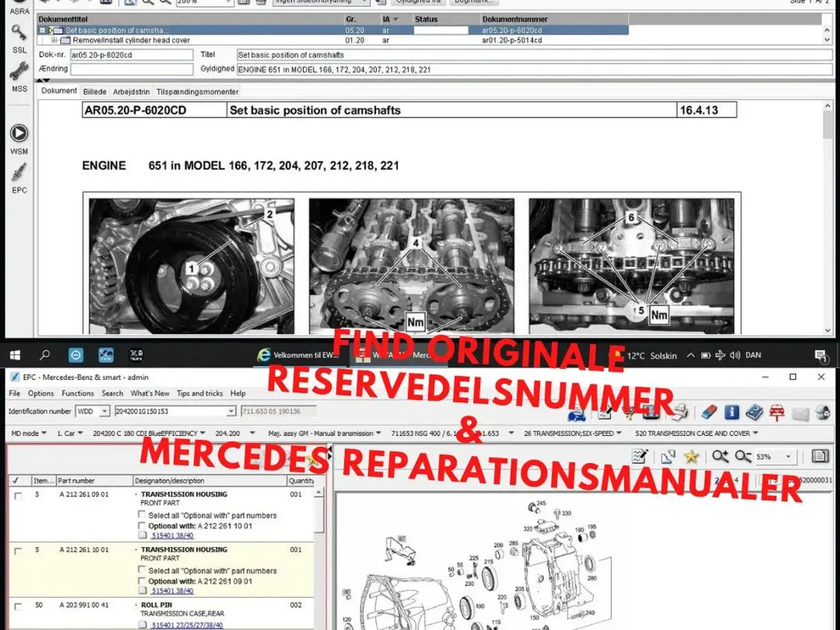Open the Search menu in EPC
Image resolution: width=840 pixels, height=630 pixels.
click(112, 393)
